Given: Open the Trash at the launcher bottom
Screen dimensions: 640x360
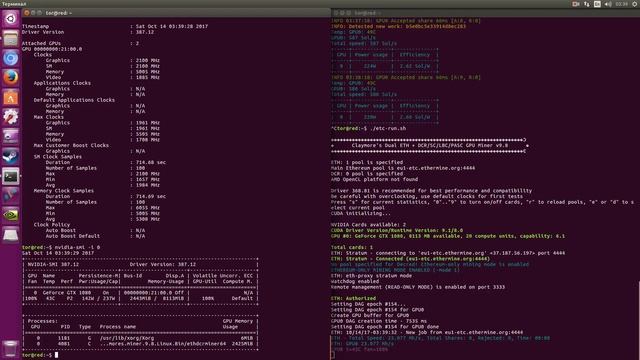Looking at the screenshot, I should pos(11,349).
